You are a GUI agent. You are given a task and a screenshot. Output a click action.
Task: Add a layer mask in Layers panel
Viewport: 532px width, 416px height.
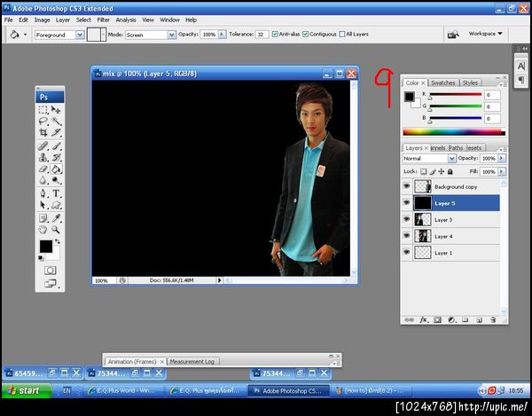point(438,319)
